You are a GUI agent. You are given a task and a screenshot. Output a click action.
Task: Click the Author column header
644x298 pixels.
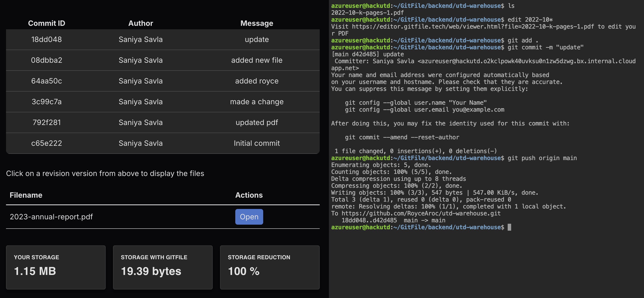[140, 23]
